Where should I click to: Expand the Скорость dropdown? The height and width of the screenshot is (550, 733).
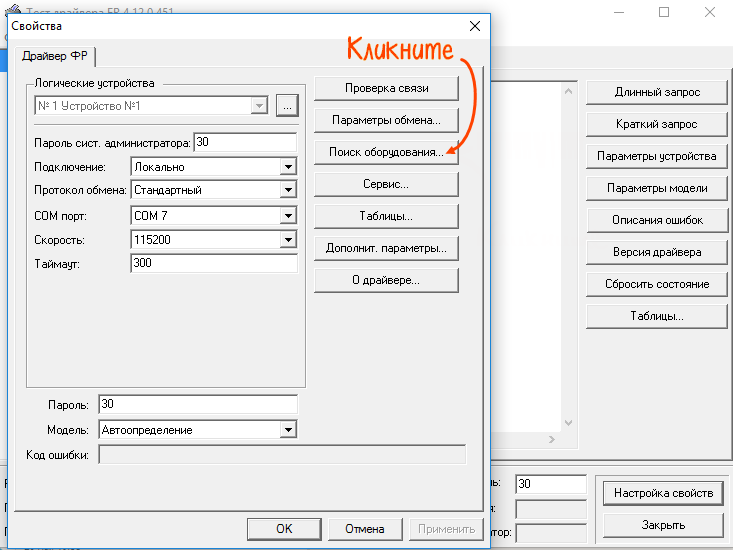288,240
